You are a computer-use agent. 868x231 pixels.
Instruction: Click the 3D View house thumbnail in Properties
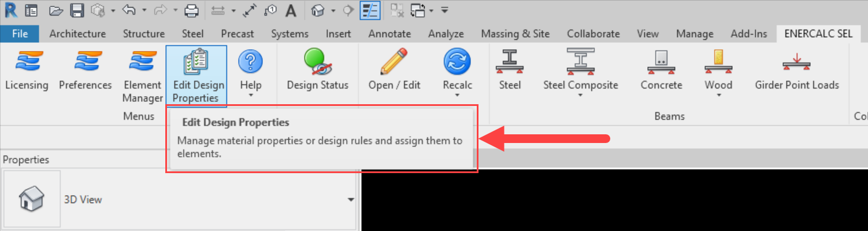point(31,199)
